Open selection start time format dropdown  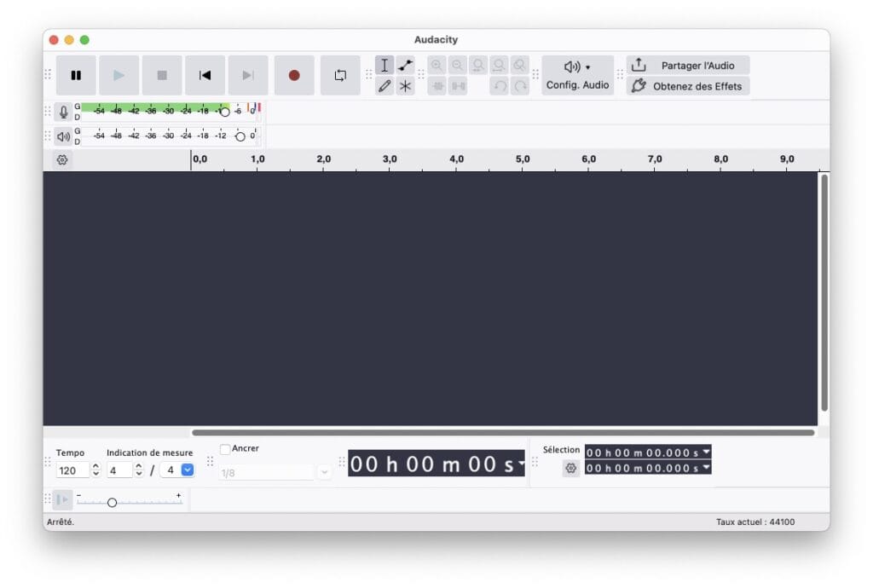click(706, 452)
